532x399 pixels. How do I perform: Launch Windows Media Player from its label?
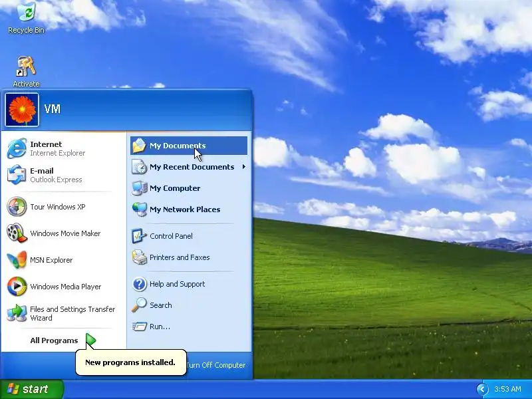(65, 287)
